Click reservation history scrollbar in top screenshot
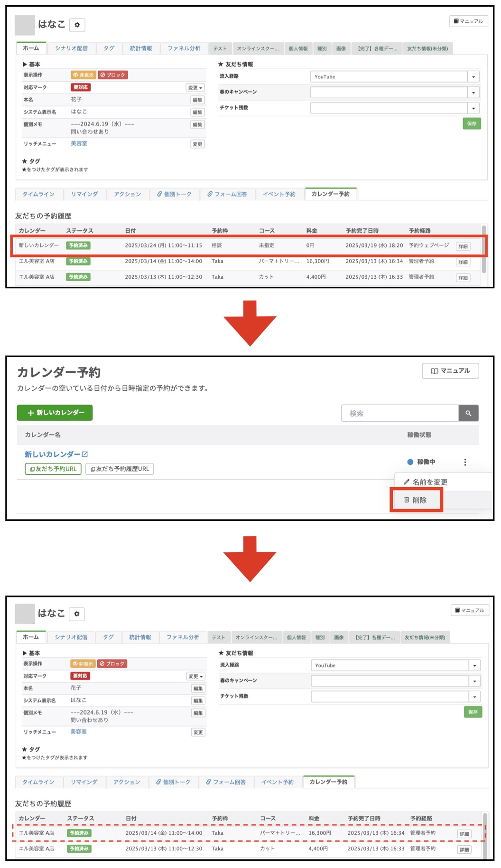Image resolution: width=501 pixels, height=868 pixels. click(x=484, y=249)
